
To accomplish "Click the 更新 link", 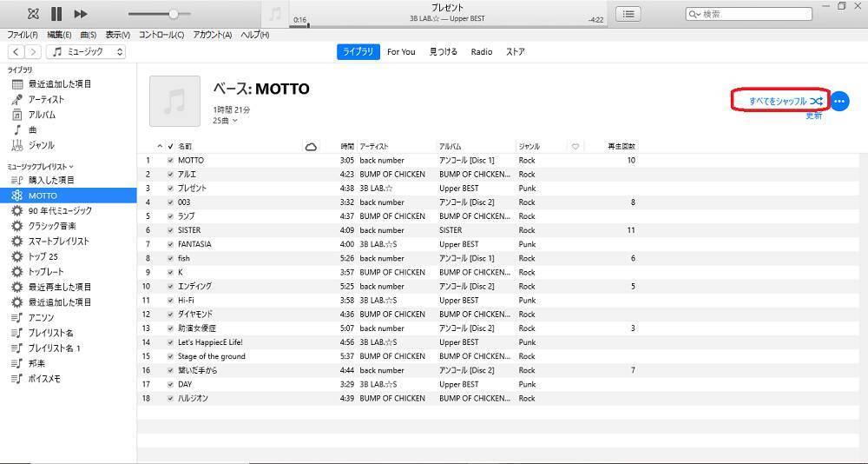I will [813, 116].
